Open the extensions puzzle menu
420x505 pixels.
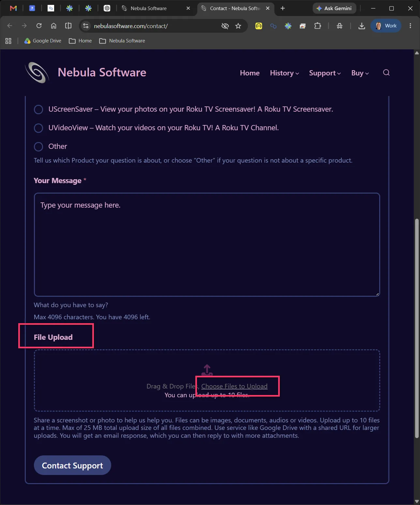point(317,26)
